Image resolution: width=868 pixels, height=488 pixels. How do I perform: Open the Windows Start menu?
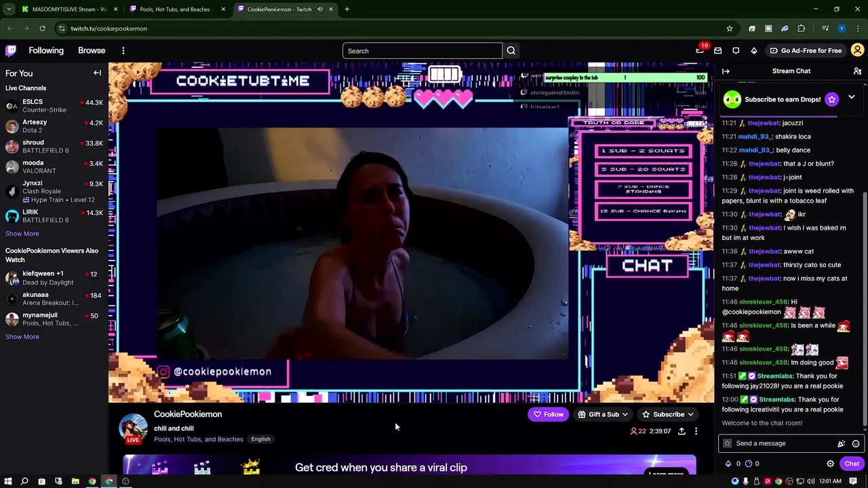point(8,481)
